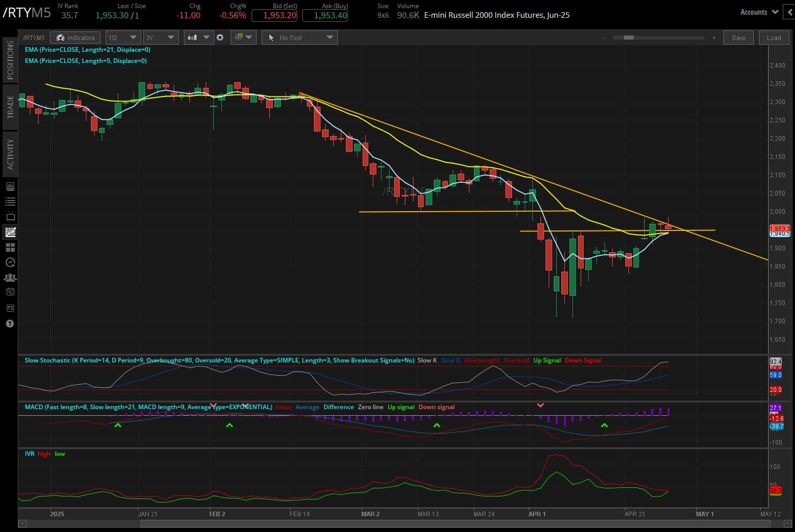Viewport: 795px width, 532px height.
Task: Toggle the Slow D label in stochastic panel
Action: click(x=450, y=360)
